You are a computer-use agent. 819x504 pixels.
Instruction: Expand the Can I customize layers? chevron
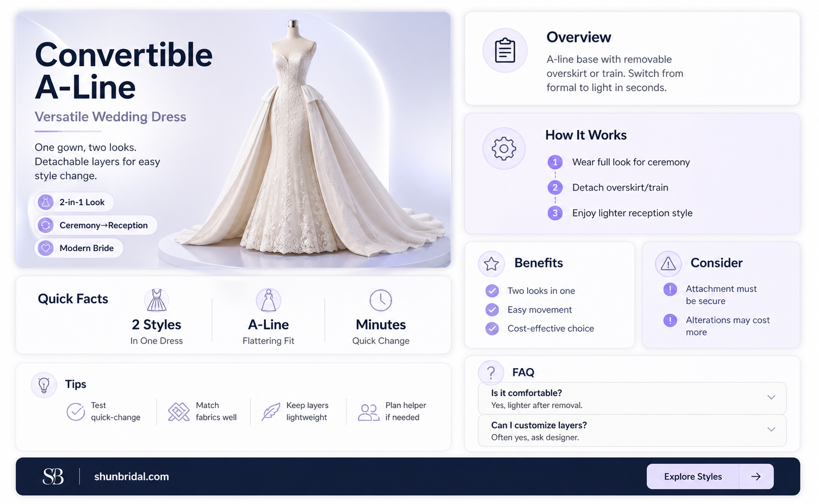[771, 430]
